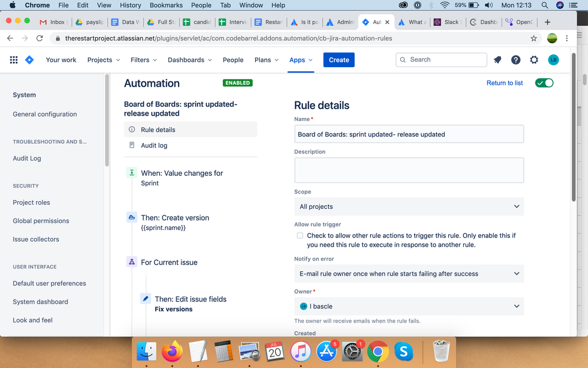Open Jira settings gear icon
Image resolution: width=588 pixels, height=368 pixels.
click(x=534, y=60)
